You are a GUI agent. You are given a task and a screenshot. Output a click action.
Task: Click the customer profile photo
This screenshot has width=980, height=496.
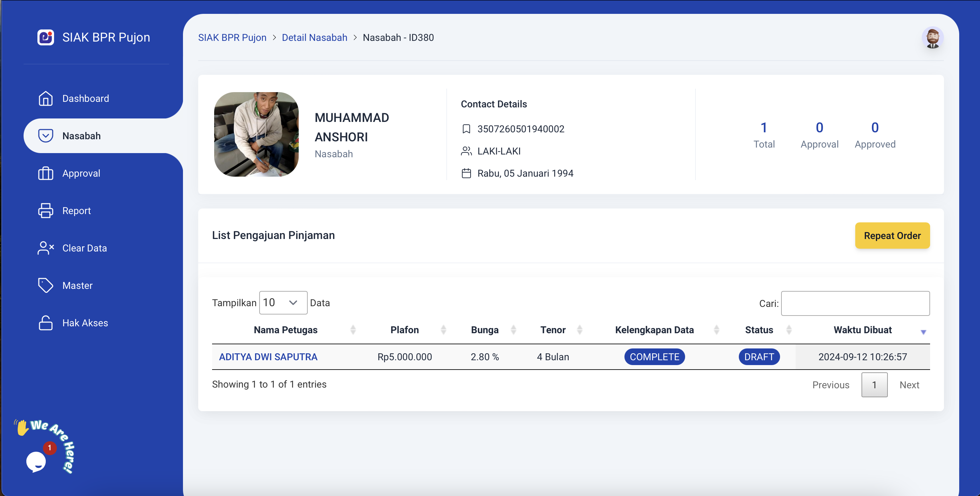256,134
